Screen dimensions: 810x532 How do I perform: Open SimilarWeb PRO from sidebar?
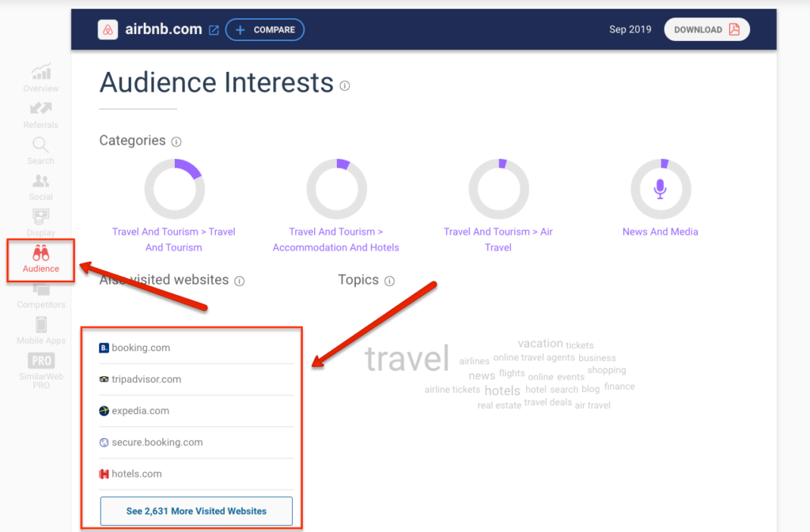[41, 371]
